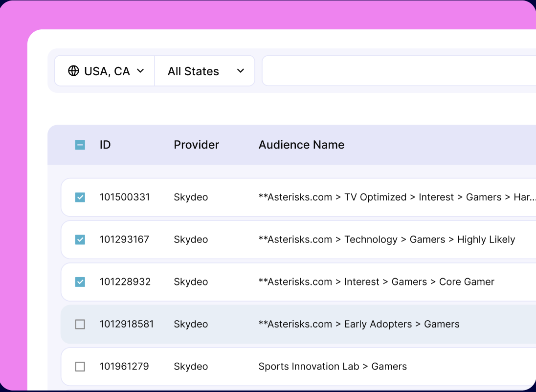Image resolution: width=536 pixels, height=392 pixels.
Task: Click Skydeo in row 101961279
Action: point(191,367)
